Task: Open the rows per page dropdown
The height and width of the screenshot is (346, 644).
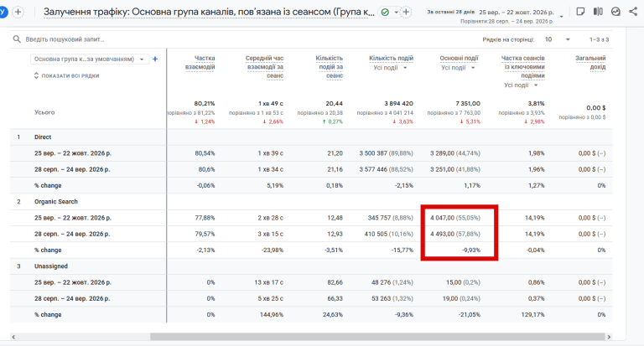Action: coord(558,39)
